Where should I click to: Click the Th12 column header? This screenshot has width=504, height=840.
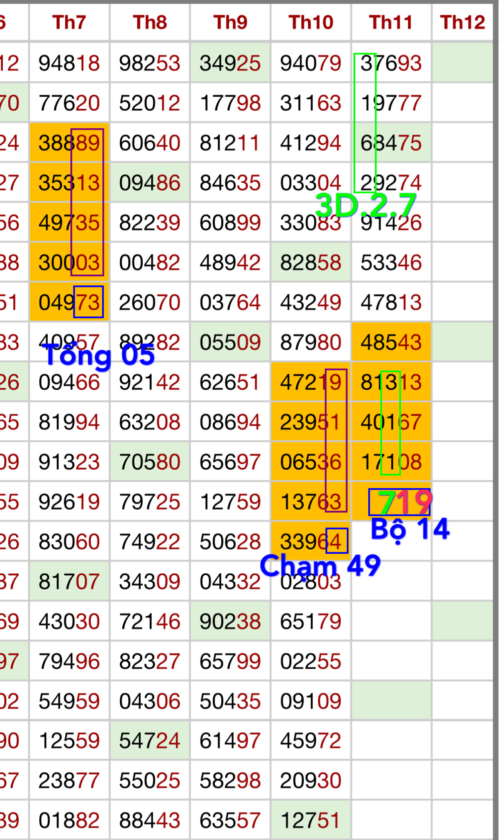click(463, 22)
